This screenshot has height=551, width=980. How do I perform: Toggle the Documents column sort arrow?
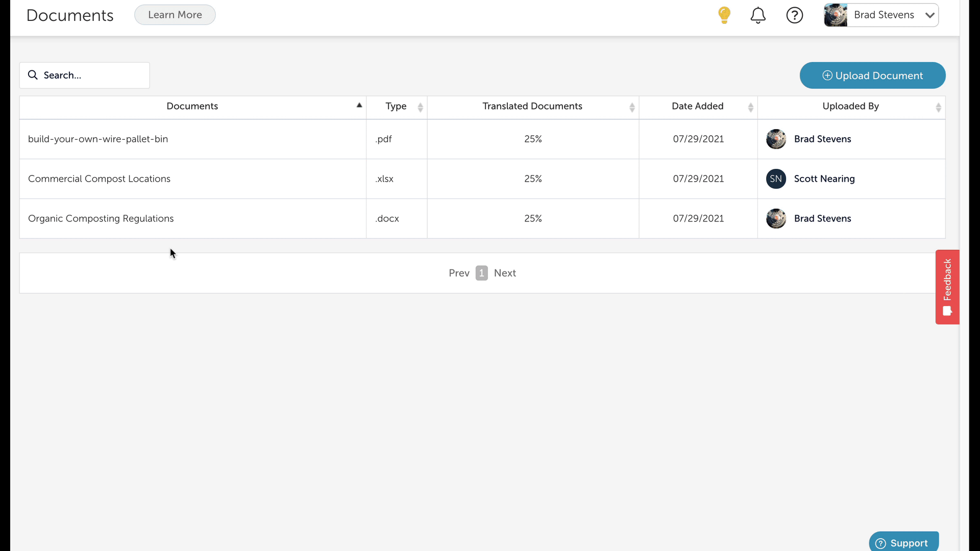(359, 106)
